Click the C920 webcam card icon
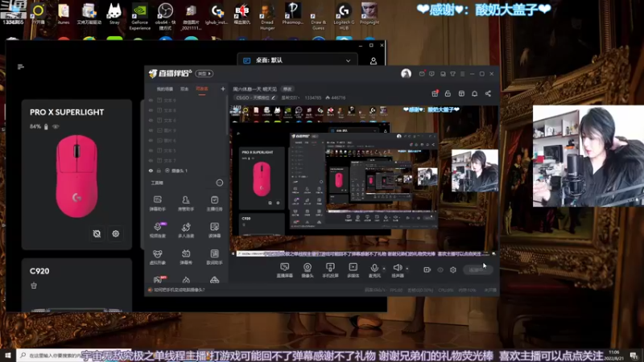This screenshot has width=644, height=362. (x=34, y=286)
